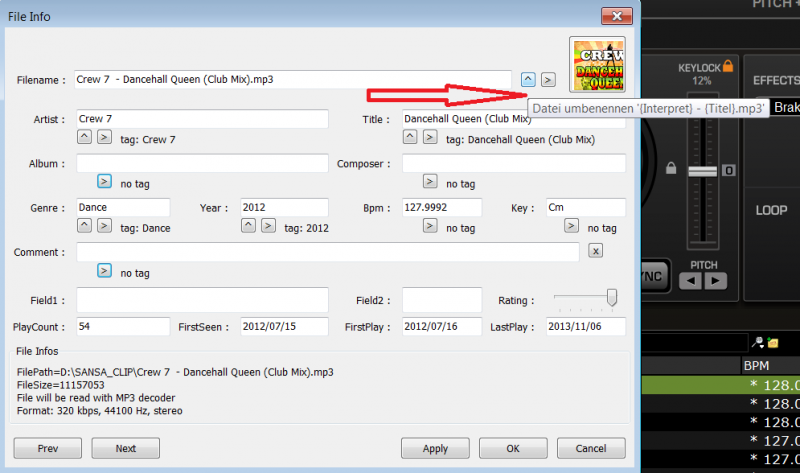The width and height of the screenshot is (800, 473).
Task: Click the SYNC button on the deck
Action: tap(655, 277)
